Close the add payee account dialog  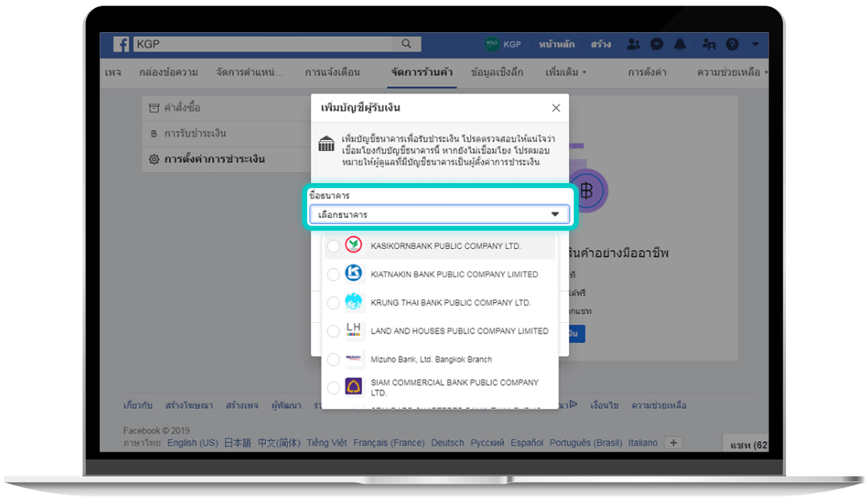coord(555,108)
